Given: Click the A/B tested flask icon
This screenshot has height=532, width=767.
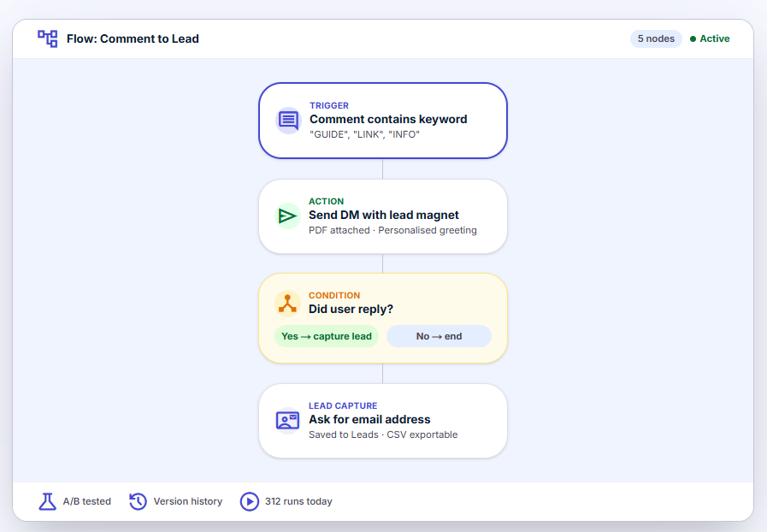Looking at the screenshot, I should 47,502.
